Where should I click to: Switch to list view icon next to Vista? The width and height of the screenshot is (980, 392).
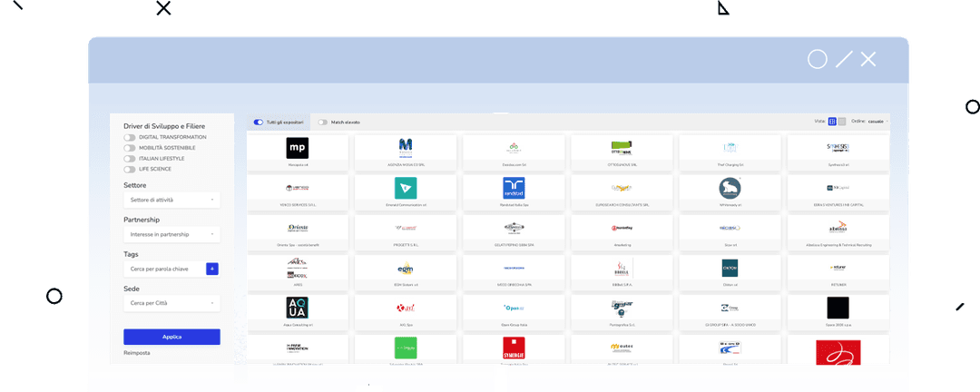[842, 122]
